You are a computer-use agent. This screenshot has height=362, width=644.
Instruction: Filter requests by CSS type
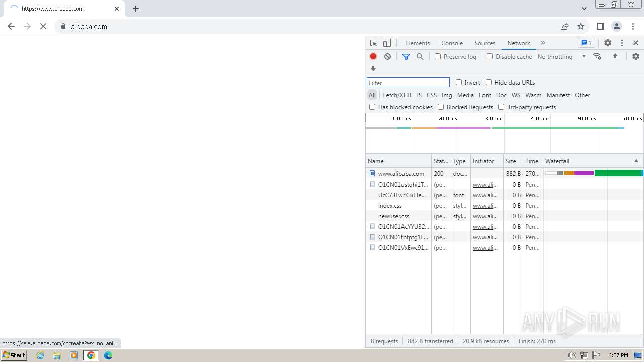(x=432, y=95)
